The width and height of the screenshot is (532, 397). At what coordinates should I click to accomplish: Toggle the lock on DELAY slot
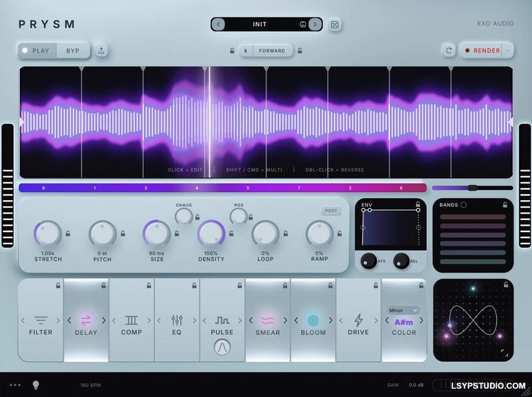(104, 286)
